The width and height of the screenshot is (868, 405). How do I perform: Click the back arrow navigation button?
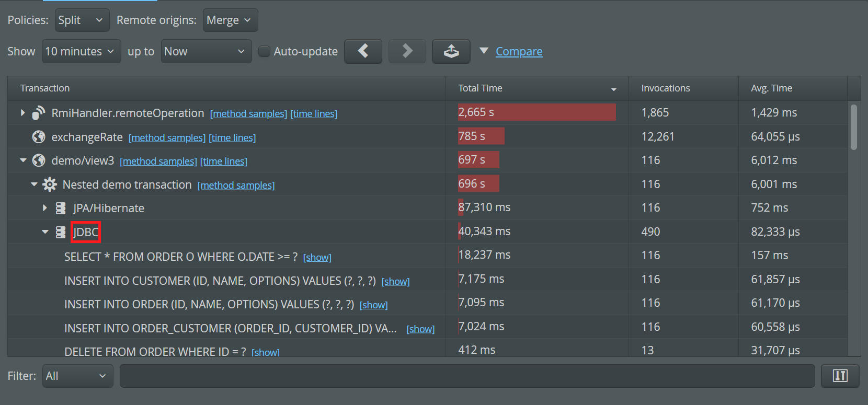coord(363,51)
